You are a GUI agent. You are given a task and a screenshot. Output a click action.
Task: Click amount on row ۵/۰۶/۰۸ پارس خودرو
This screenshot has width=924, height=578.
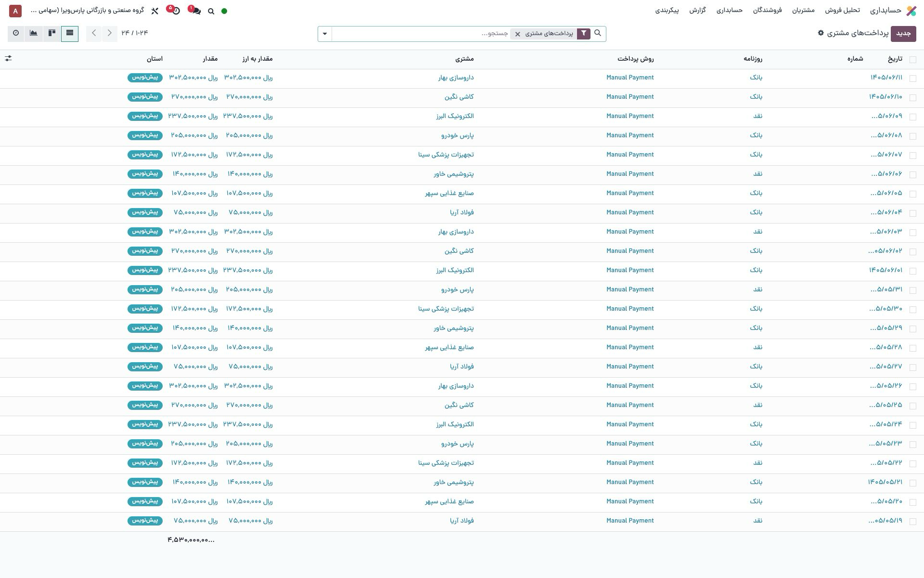(194, 135)
